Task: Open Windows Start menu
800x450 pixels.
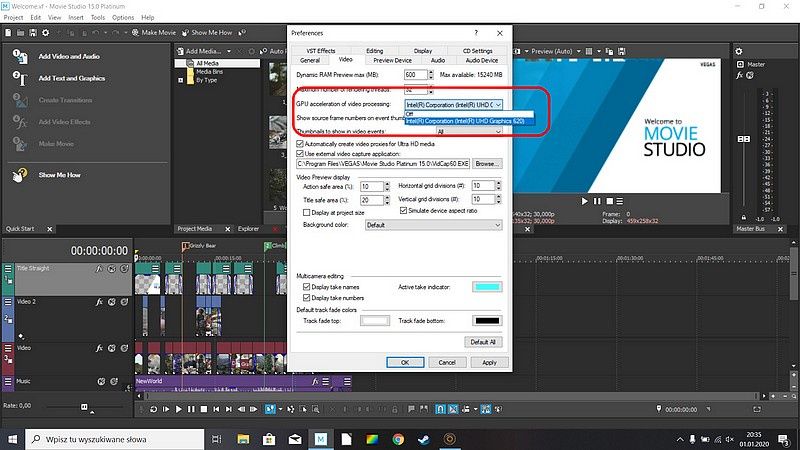Action: (12, 439)
